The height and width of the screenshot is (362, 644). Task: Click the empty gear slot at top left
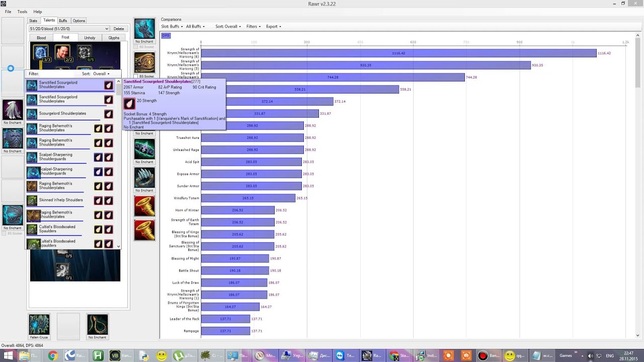[13, 30]
